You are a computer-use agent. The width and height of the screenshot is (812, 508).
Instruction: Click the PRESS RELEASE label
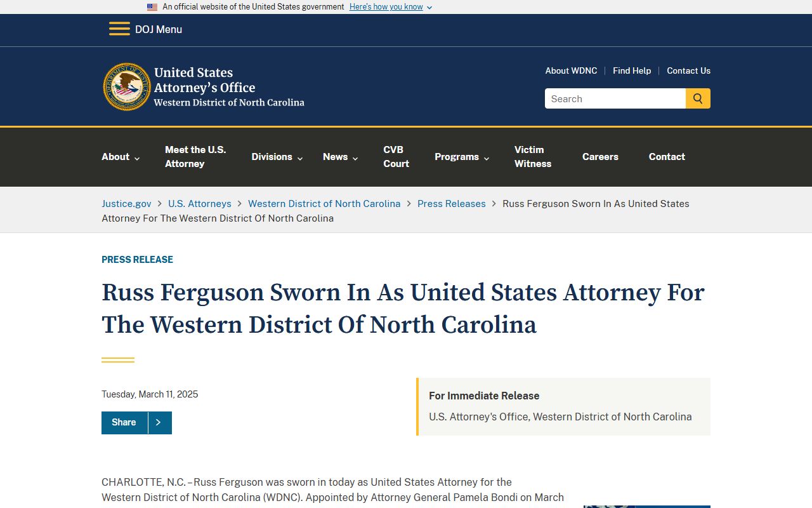coord(137,260)
